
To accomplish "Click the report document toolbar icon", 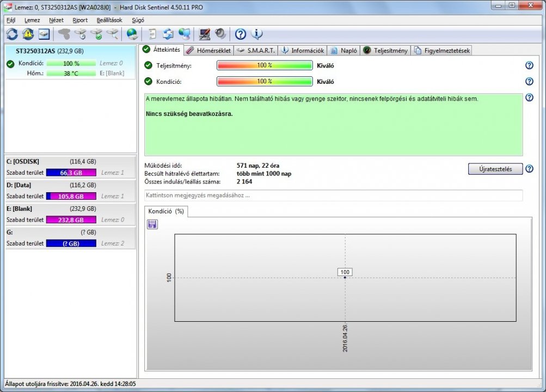I will coord(152,34).
